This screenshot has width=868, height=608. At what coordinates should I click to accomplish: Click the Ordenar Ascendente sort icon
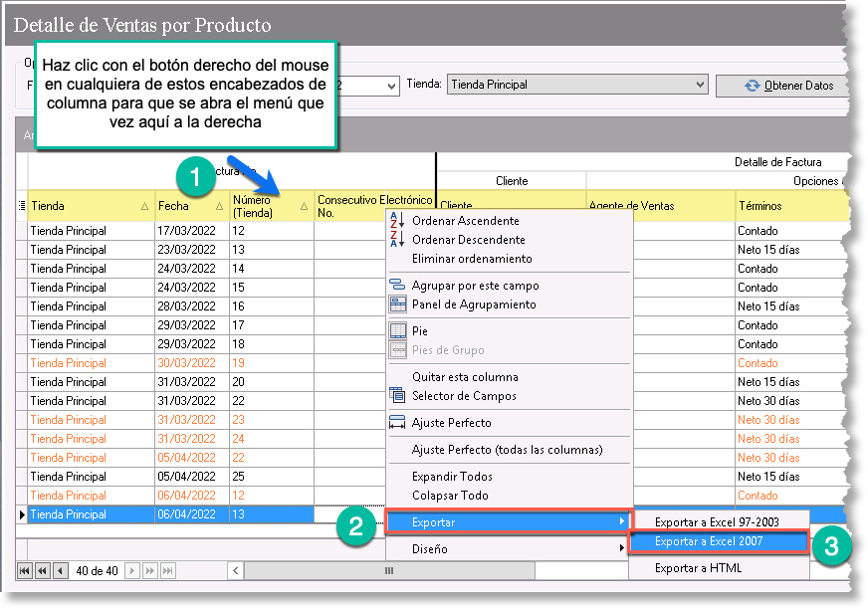(397, 220)
